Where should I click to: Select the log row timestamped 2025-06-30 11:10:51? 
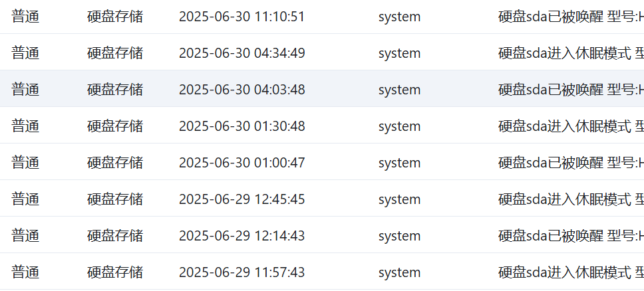point(322,17)
